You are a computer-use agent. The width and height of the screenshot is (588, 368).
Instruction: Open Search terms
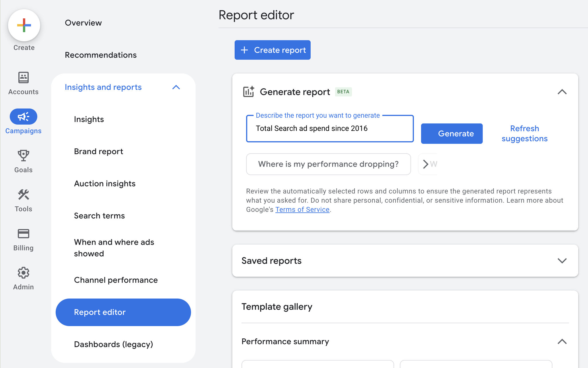click(99, 216)
